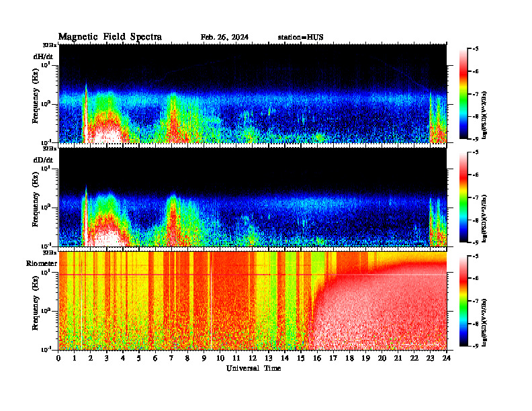Click hour "17" on the time axis

(x=333, y=359)
